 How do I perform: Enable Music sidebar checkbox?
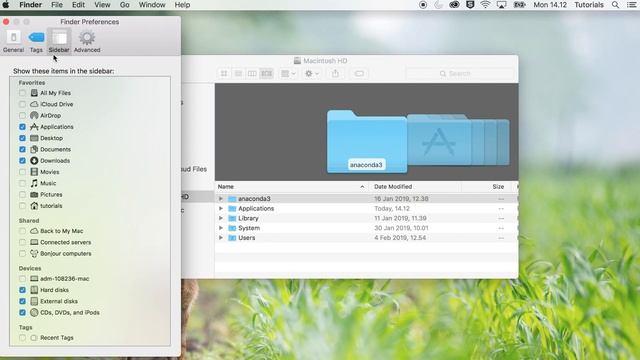22,183
